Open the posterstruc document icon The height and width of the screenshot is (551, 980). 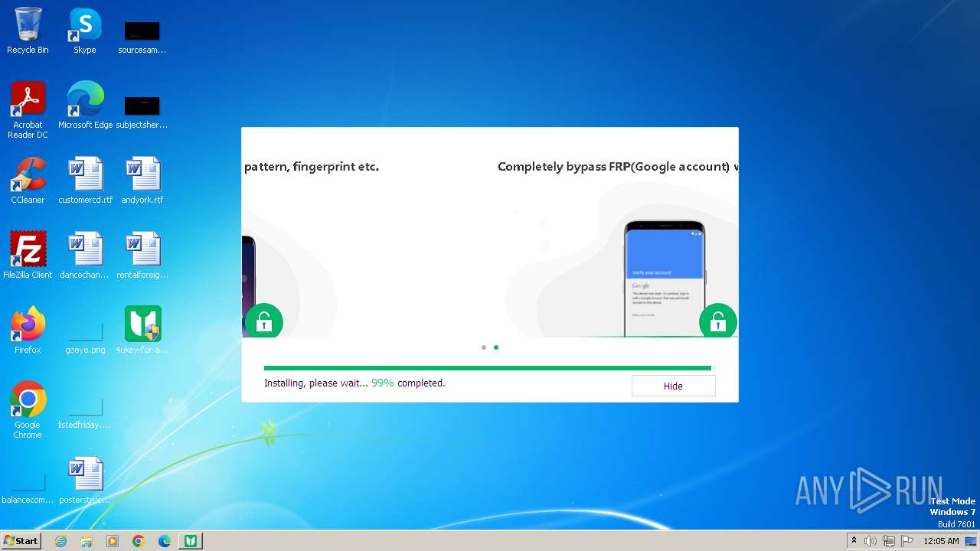pos(85,481)
